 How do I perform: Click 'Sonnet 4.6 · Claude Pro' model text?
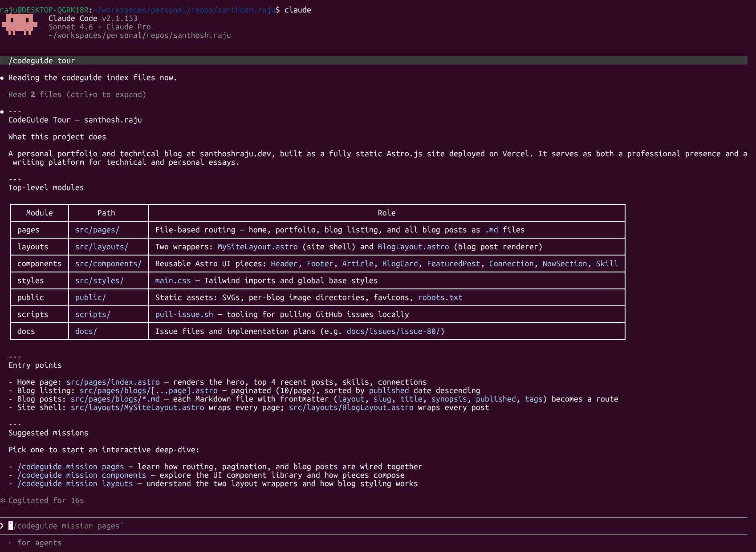[x=99, y=27]
